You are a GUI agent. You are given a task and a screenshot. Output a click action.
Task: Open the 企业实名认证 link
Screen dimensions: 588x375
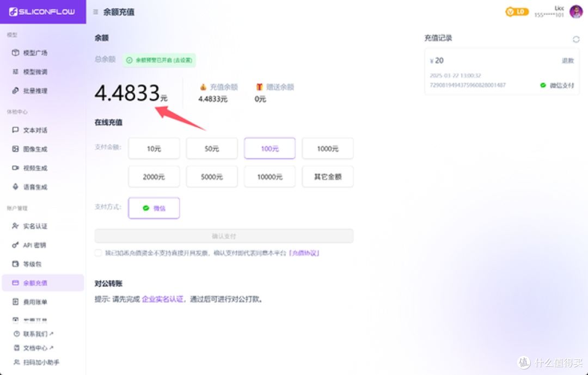coord(163,299)
